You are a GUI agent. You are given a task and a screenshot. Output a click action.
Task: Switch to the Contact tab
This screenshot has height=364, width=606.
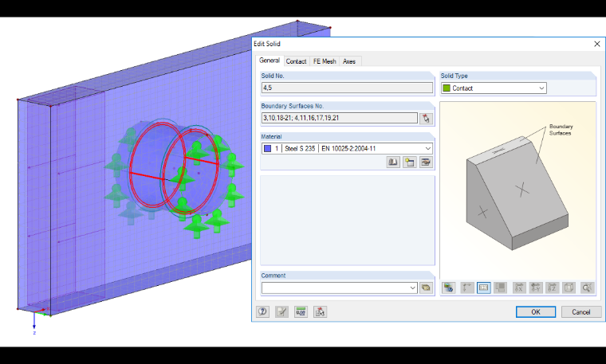[x=296, y=61]
